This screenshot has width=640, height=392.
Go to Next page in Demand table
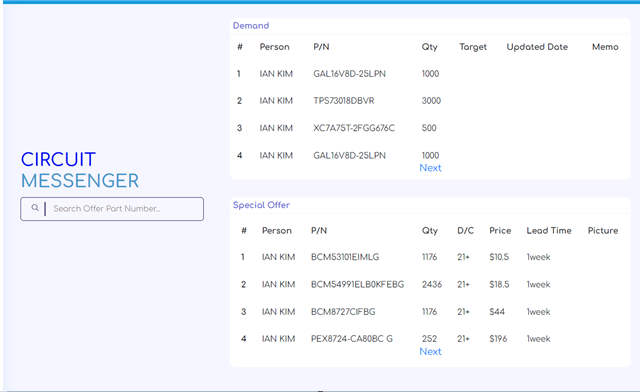click(x=430, y=168)
